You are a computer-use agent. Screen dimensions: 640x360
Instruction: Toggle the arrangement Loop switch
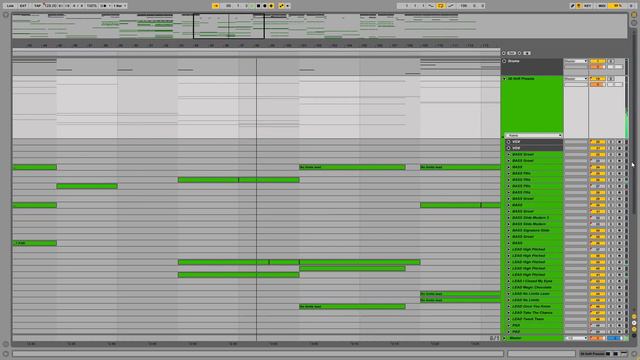pos(440,6)
